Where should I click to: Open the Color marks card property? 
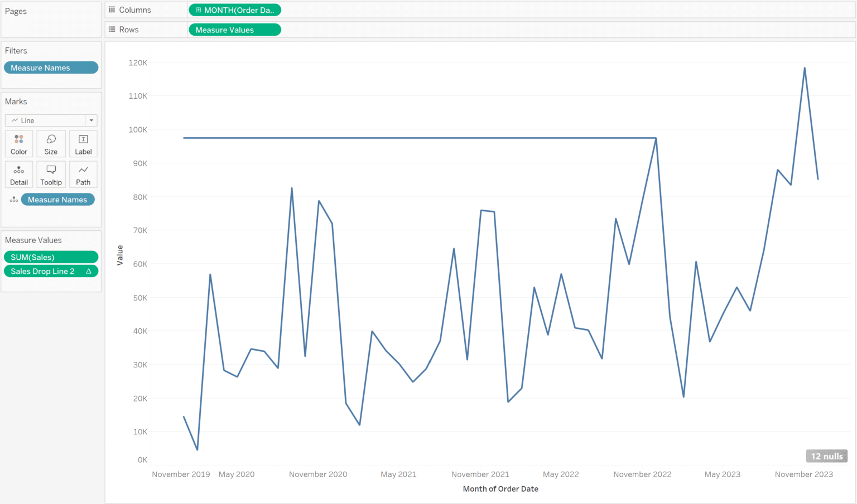click(18, 143)
